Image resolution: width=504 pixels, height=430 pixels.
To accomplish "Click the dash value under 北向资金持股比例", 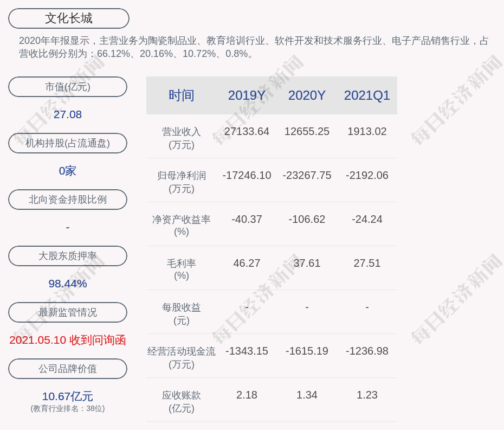I will [x=68, y=227].
